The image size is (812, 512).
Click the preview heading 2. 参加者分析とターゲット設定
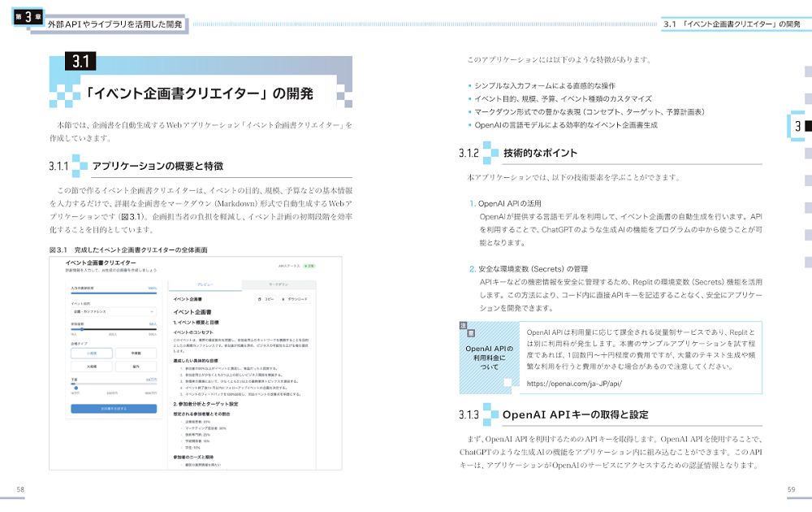click(x=205, y=404)
